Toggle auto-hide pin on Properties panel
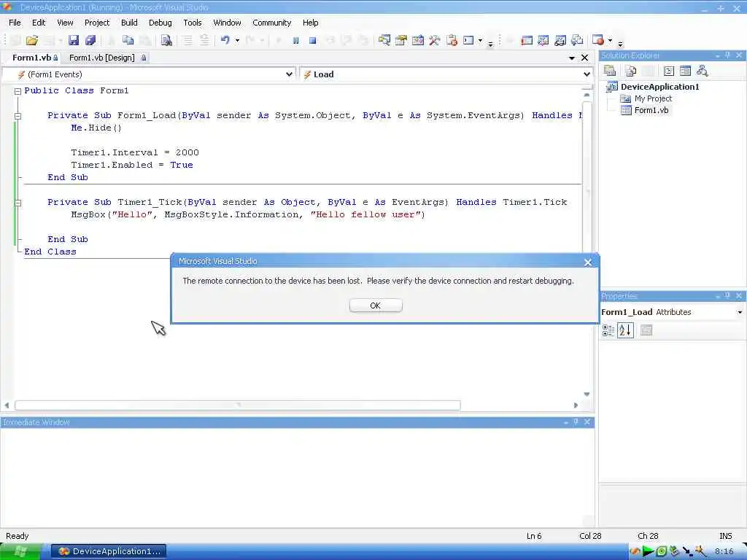747x560 pixels. point(727,296)
